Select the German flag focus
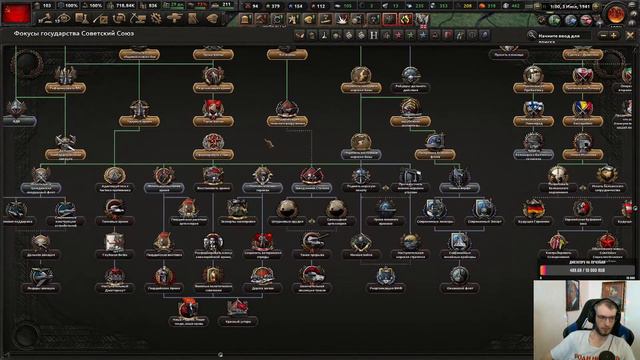The height and width of the screenshot is (360, 640). pos(533,212)
